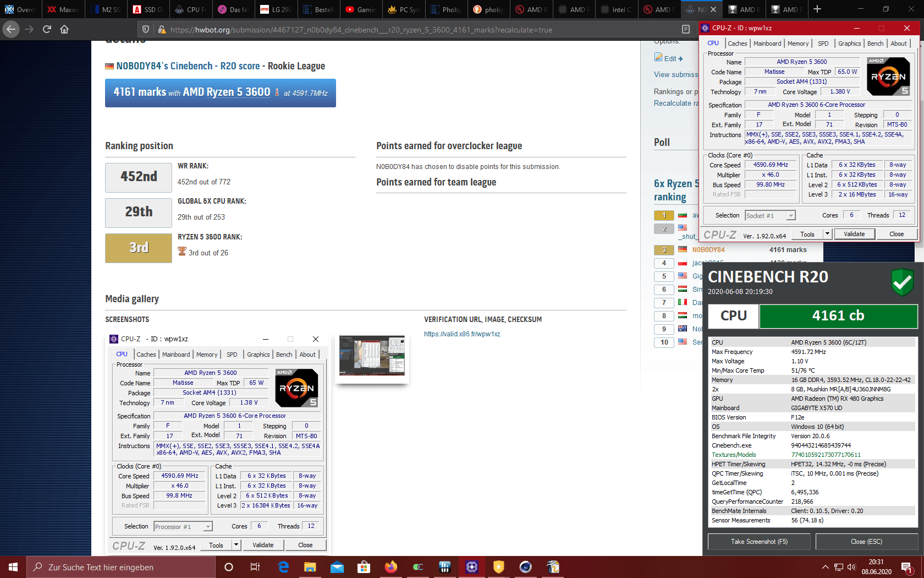The width and height of the screenshot is (924, 578).
Task: Switch to the Maxon browser tab
Action: tap(63, 9)
